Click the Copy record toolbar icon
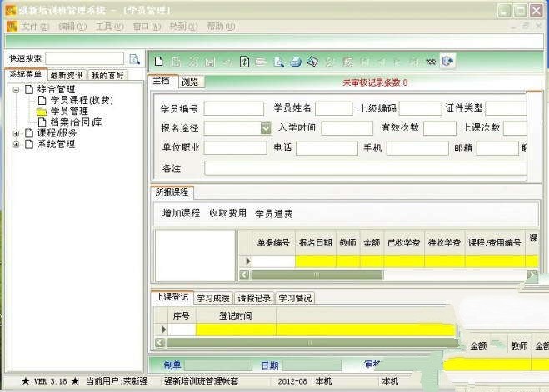 176,62
